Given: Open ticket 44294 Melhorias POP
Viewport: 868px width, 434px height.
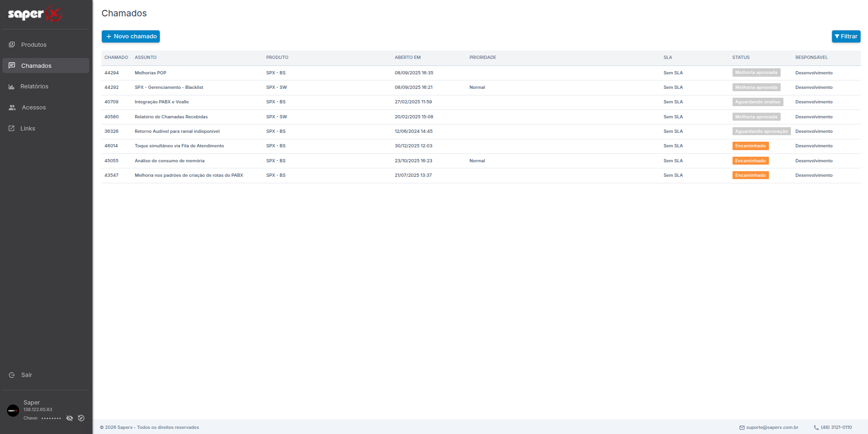Looking at the screenshot, I should pyautogui.click(x=150, y=73).
